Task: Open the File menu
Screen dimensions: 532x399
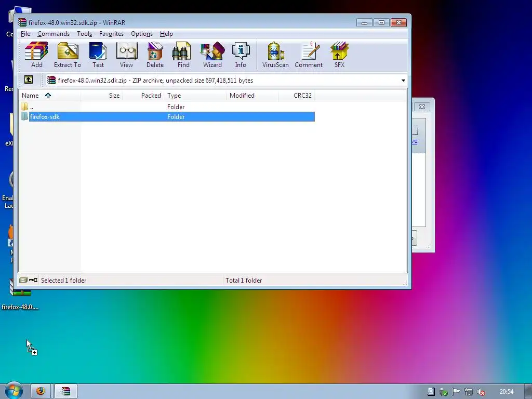Action: tap(25, 34)
